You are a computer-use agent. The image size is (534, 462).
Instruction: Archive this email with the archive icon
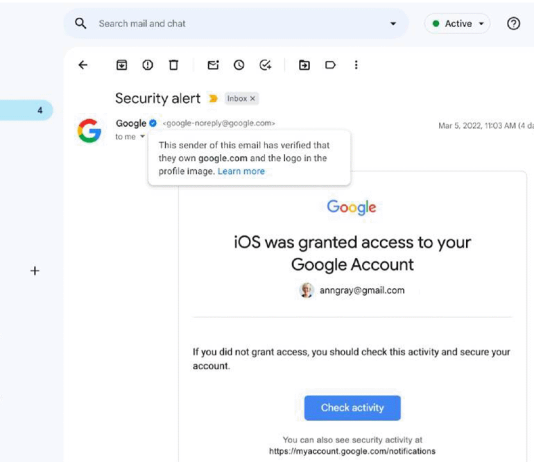point(122,65)
